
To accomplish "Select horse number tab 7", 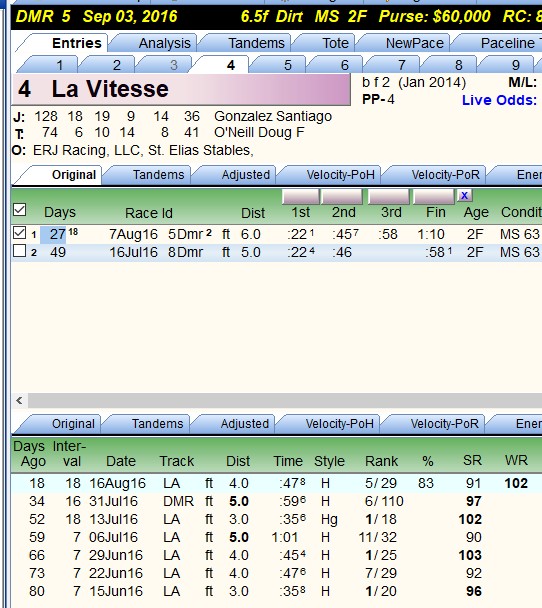I will point(401,65).
